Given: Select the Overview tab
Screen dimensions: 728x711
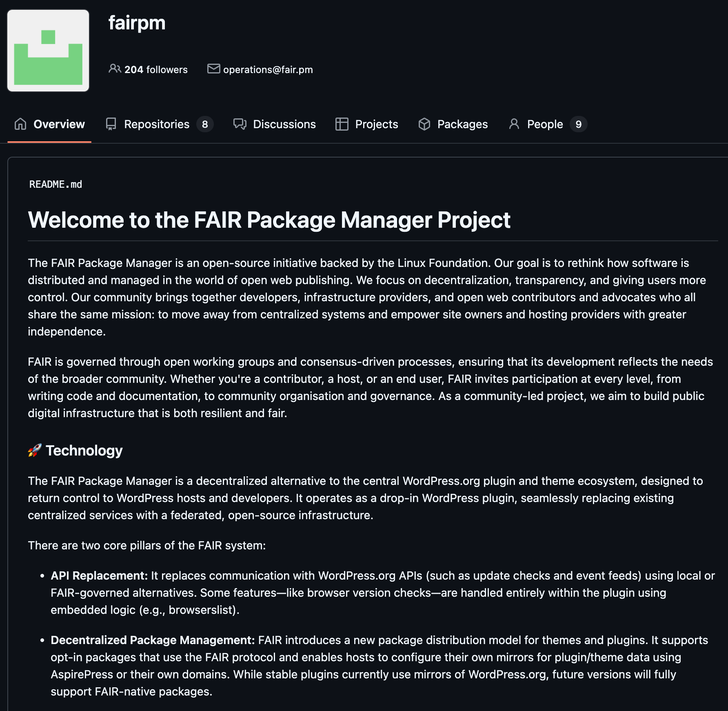Looking at the screenshot, I should [59, 124].
